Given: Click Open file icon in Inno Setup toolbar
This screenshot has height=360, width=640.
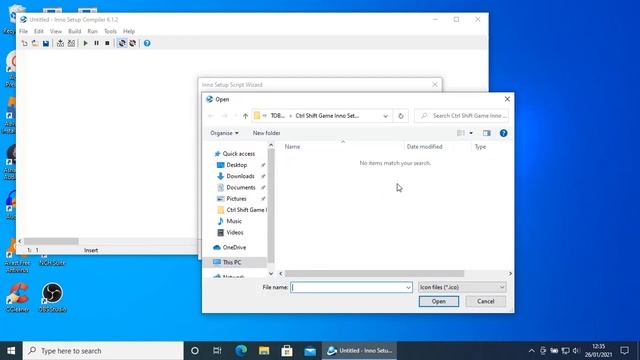Looking at the screenshot, I should click(35, 43).
